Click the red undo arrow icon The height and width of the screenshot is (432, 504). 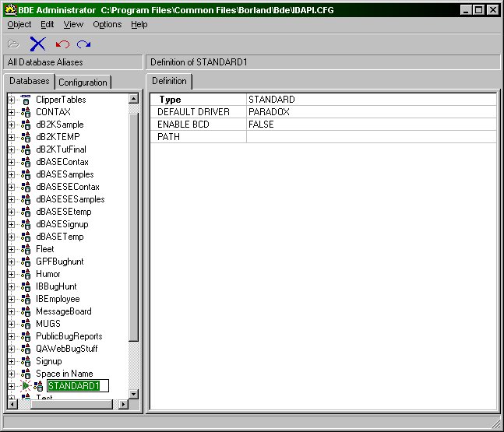point(62,44)
